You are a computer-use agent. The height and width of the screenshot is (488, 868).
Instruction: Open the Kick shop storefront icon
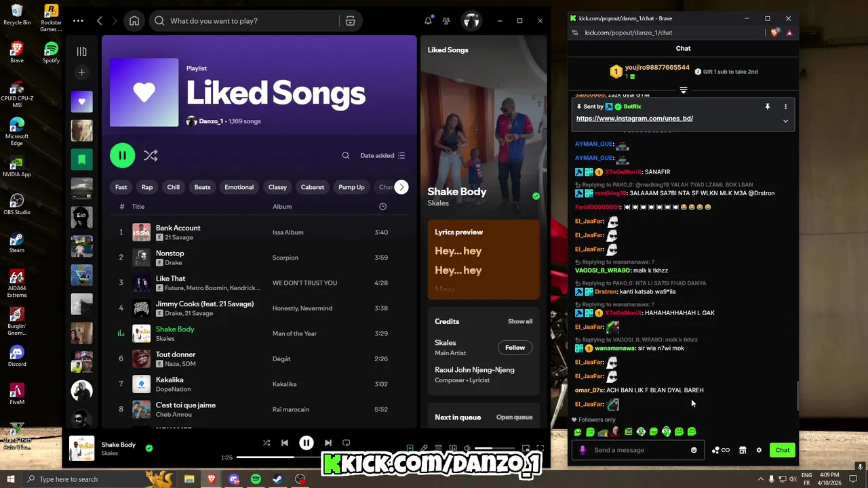click(743, 450)
